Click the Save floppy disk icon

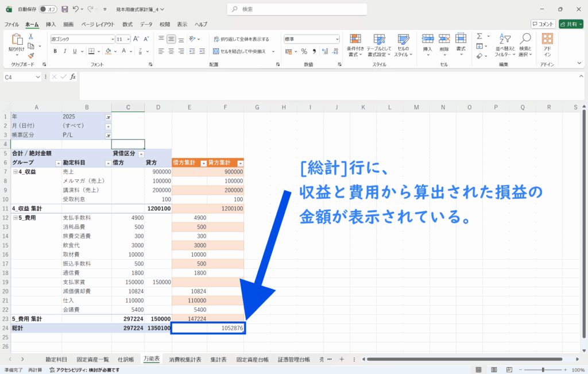click(64, 10)
